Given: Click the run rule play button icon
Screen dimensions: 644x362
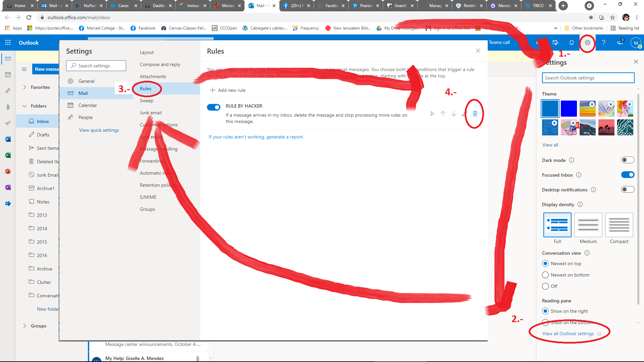Looking at the screenshot, I should [432, 114].
